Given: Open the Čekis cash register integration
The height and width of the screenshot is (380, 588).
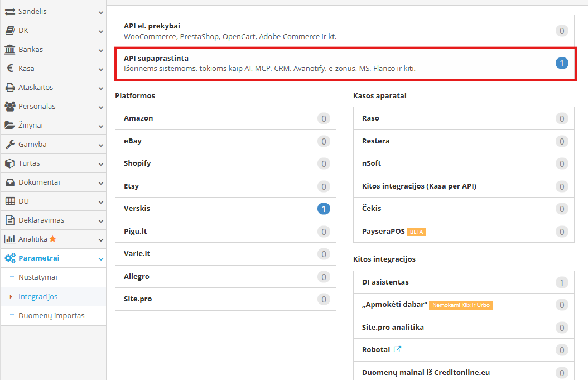Looking at the screenshot, I should (x=464, y=209).
